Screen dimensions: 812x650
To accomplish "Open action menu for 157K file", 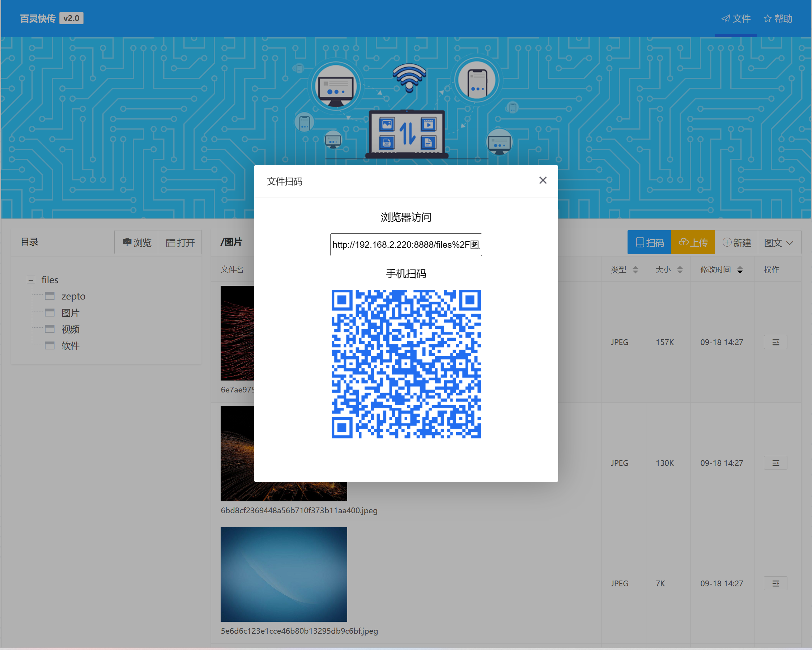I will pyautogui.click(x=775, y=342).
